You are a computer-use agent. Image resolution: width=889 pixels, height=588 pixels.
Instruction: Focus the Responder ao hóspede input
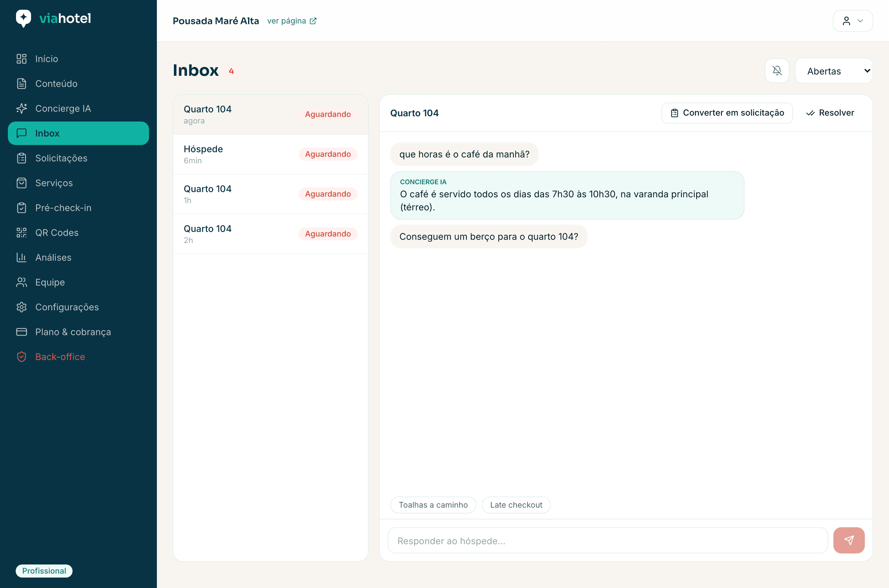click(x=608, y=540)
